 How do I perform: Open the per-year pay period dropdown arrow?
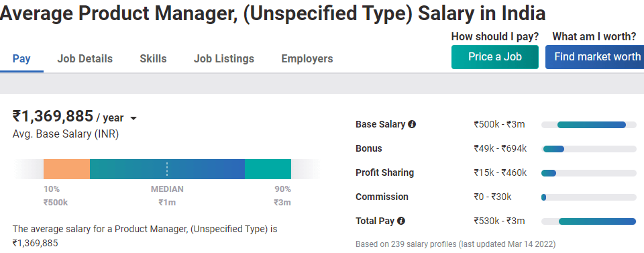[x=133, y=119]
